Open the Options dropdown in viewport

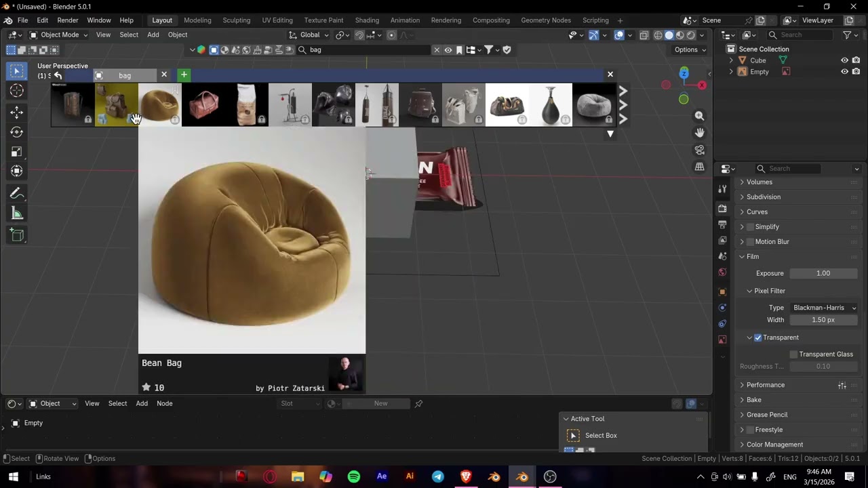690,49
